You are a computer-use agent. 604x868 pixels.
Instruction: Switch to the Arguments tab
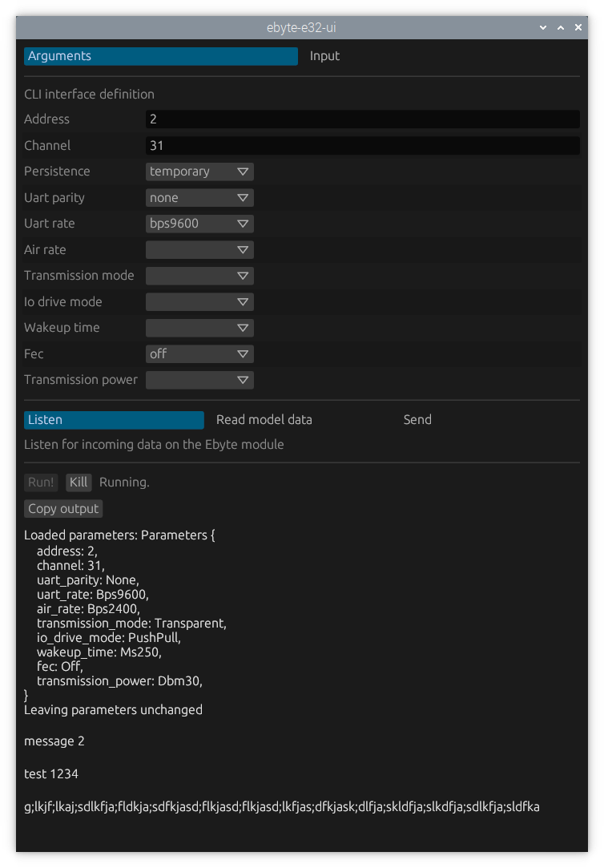pos(160,56)
